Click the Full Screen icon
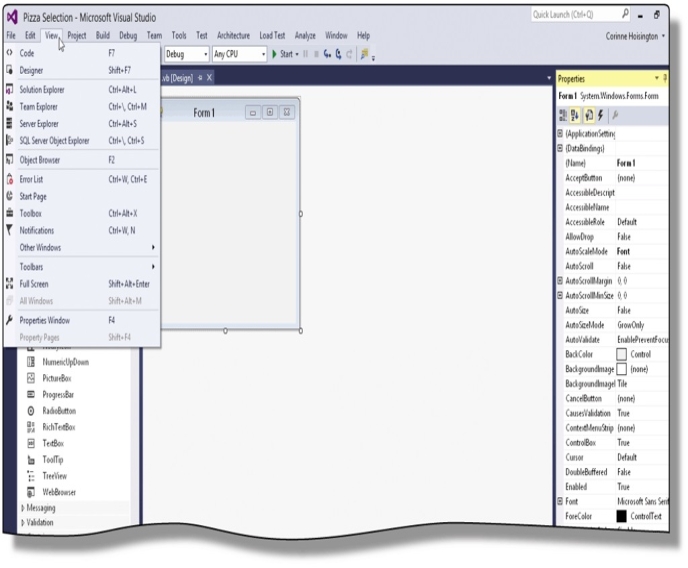 pos(9,284)
